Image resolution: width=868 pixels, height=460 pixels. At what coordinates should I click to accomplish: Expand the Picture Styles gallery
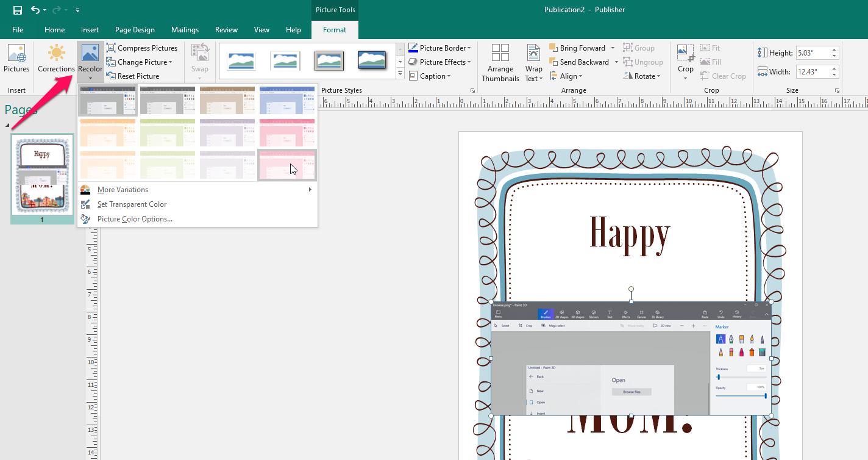click(x=399, y=74)
